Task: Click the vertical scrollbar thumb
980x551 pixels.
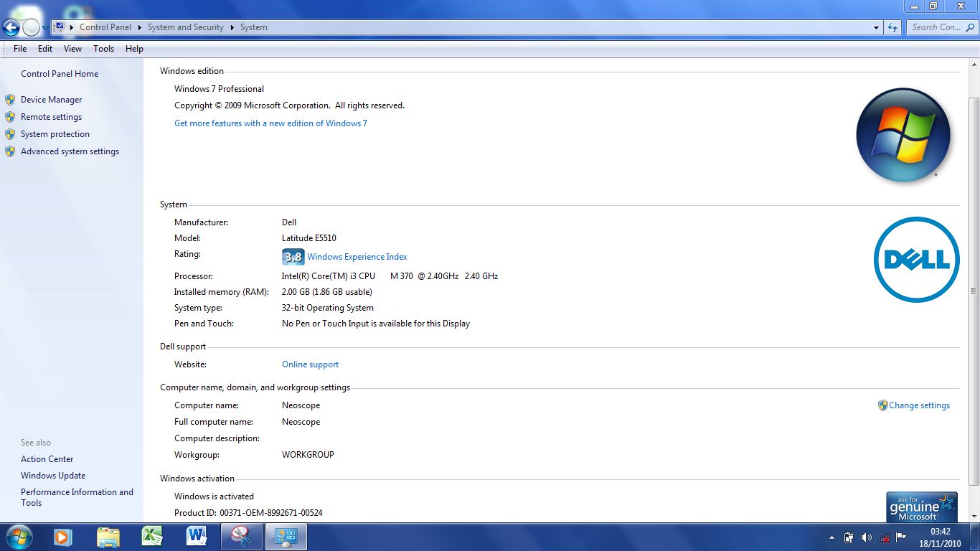Action: 974,291
